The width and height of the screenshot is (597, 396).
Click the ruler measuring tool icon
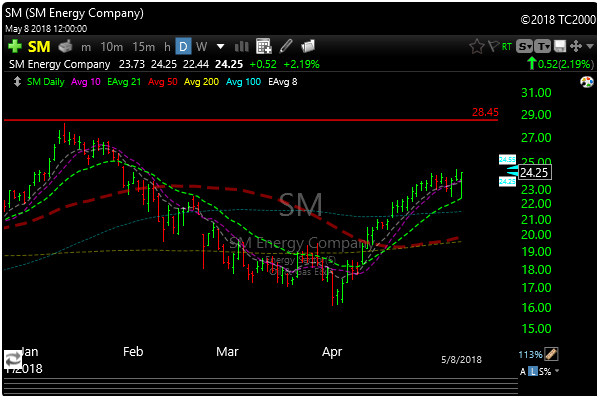[551, 354]
